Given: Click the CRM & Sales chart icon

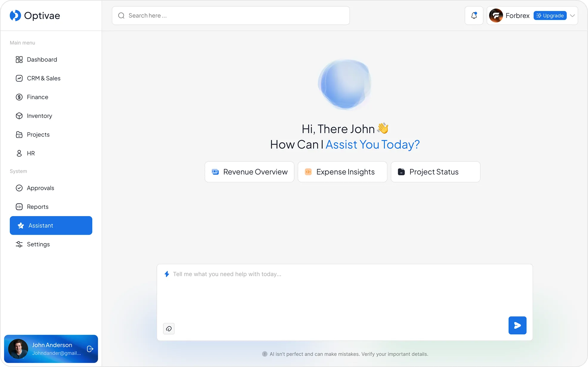Looking at the screenshot, I should pyautogui.click(x=19, y=78).
